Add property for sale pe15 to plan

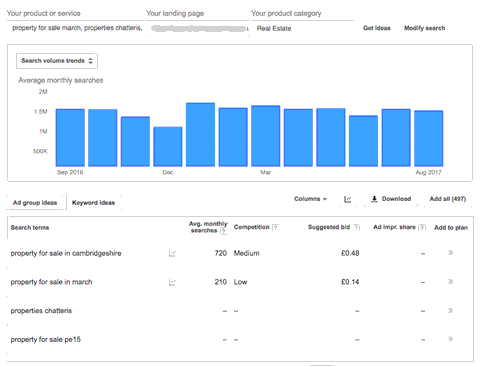tap(450, 339)
